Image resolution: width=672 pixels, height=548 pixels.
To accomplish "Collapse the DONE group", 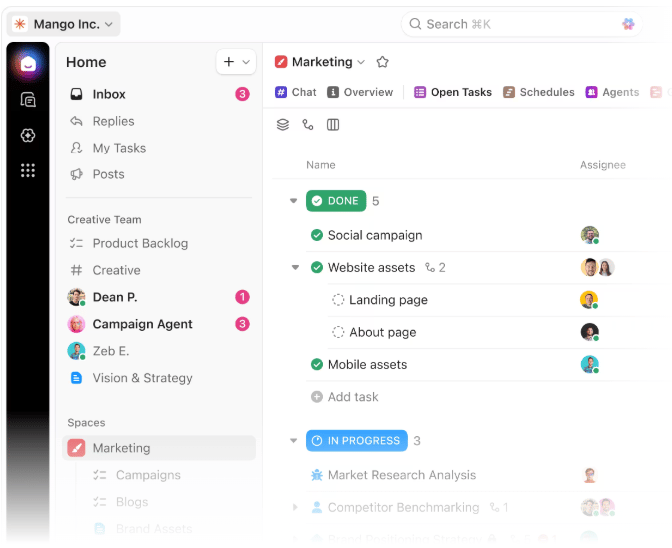I will [x=294, y=201].
